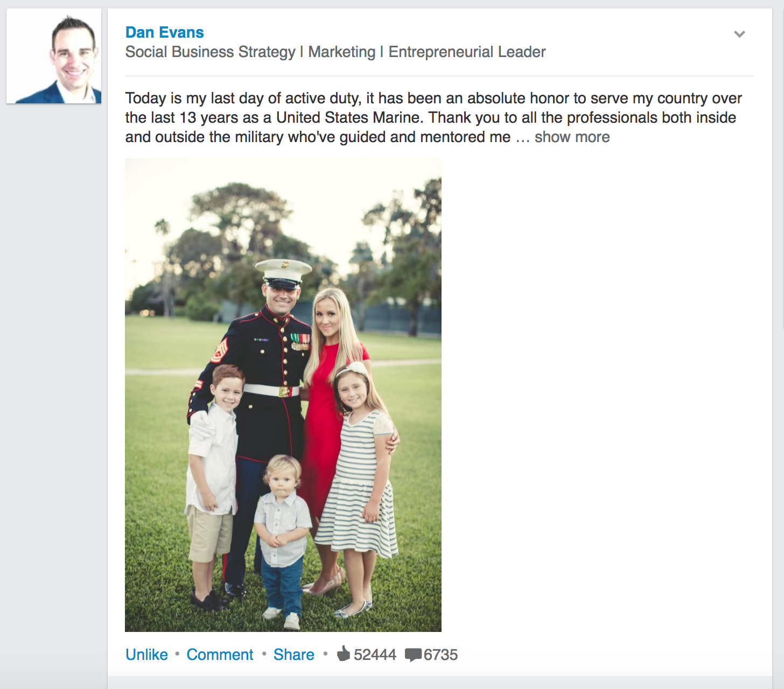Click the comment bubble icon
This screenshot has height=689, width=784.
tap(413, 655)
